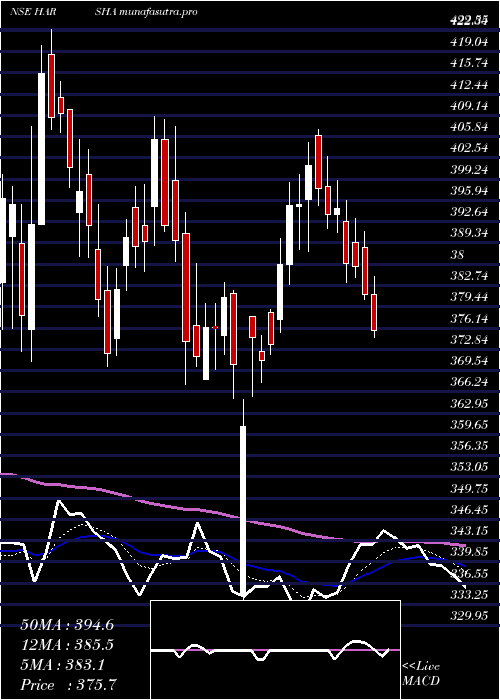Click the <<Live MACD label
This screenshot has height=700, width=500.
point(421,674)
